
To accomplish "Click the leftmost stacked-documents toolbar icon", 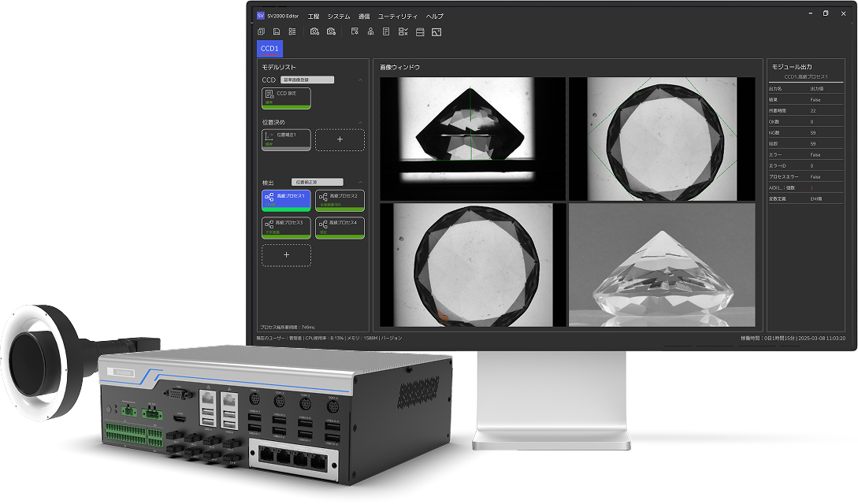I will 262,31.
